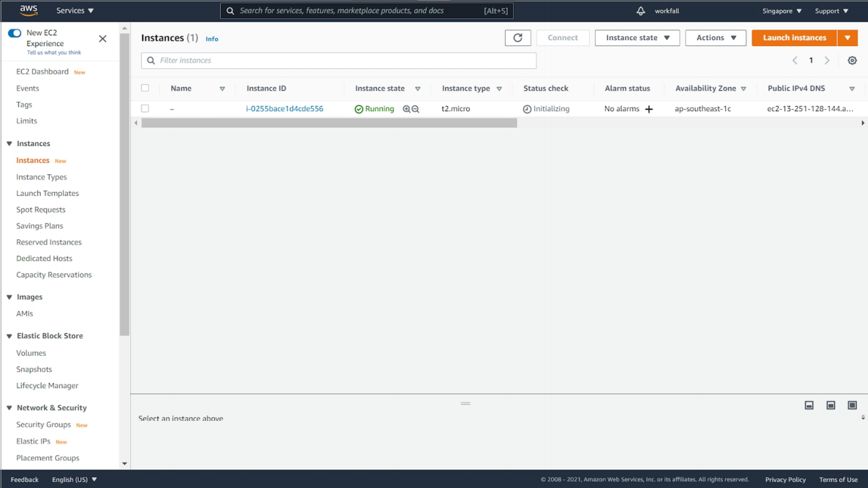Open the Singapore region selector
This screenshot has width=868, height=488.
(x=782, y=11)
